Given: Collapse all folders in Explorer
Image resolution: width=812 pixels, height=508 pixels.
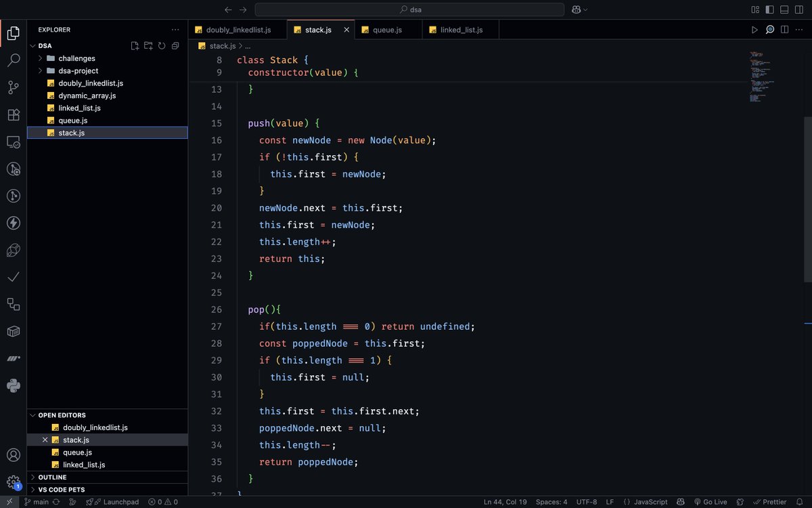Looking at the screenshot, I should coord(175,46).
